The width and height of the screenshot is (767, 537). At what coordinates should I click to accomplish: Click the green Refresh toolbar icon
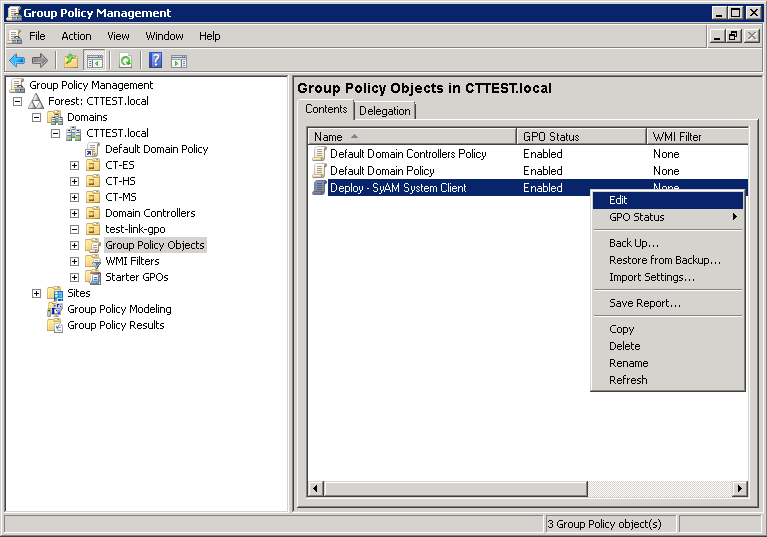[x=125, y=60]
